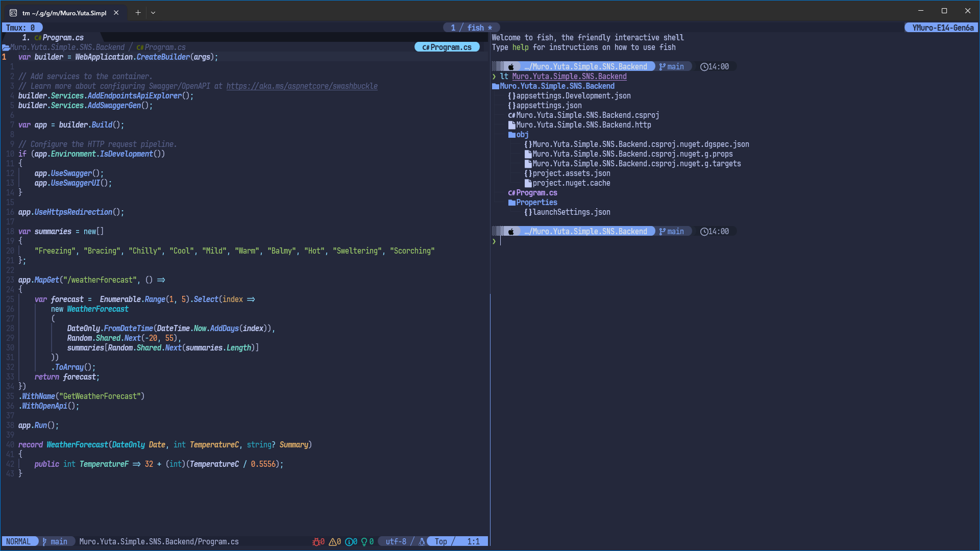Click the NORMAL mode indicator
980x551 pixels.
[19, 541]
